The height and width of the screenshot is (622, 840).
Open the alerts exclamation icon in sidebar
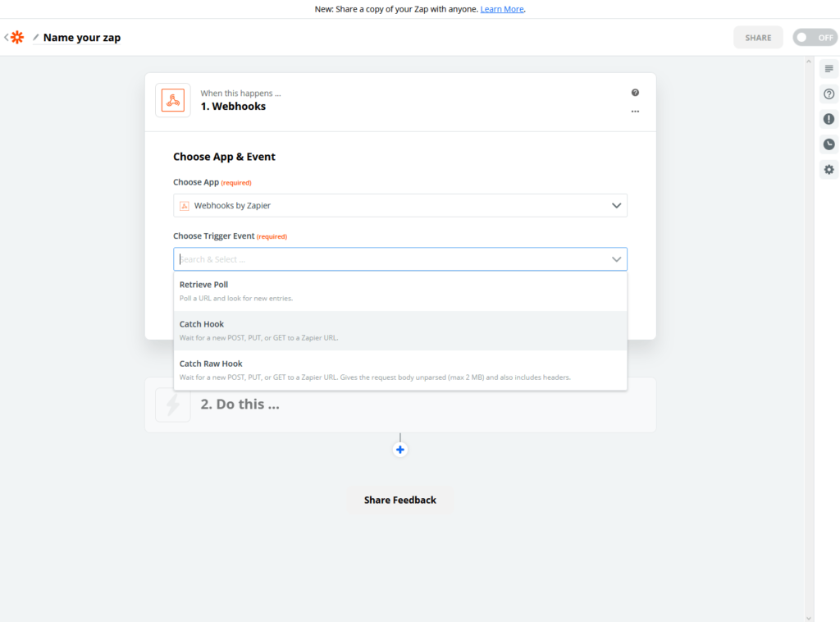[x=829, y=119]
